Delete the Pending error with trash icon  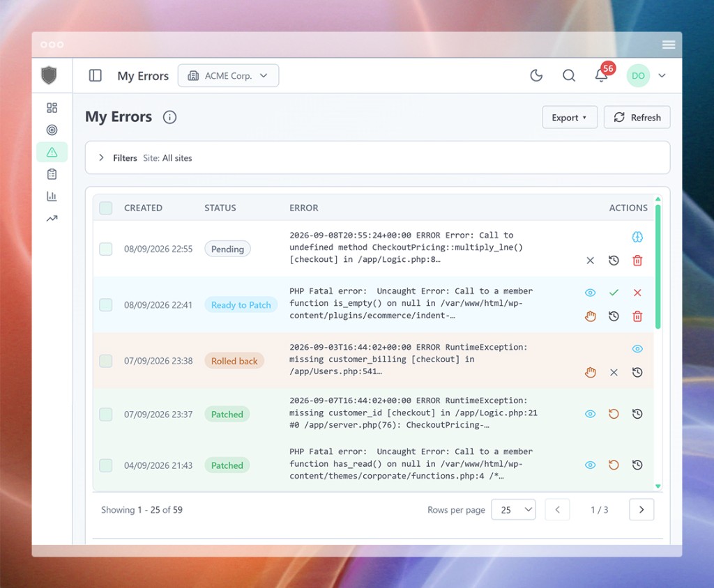click(637, 261)
